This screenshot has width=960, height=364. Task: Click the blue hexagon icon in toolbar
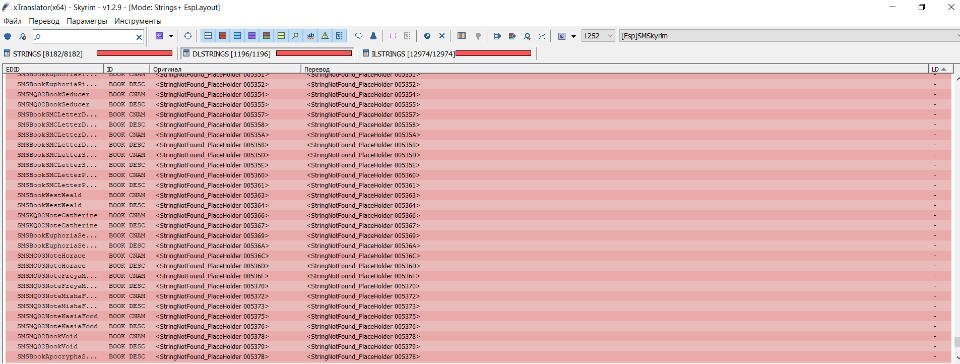tap(8, 37)
